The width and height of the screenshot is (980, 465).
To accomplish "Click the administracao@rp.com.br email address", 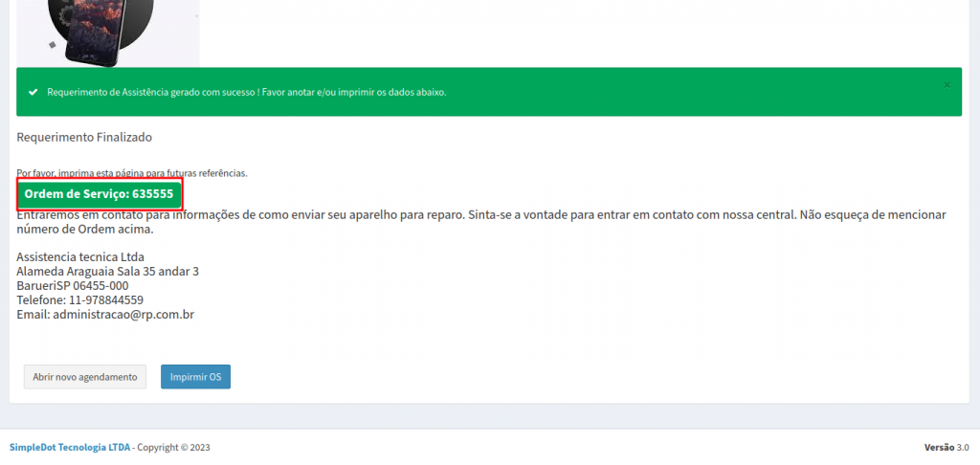I will pos(123,314).
